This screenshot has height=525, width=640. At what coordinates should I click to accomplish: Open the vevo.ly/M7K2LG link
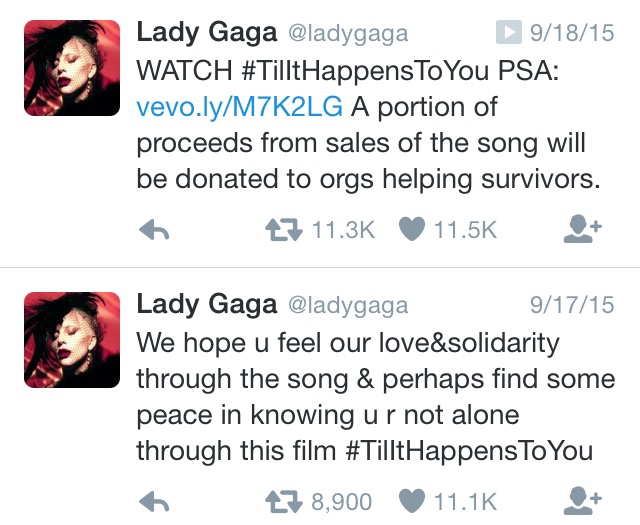(x=240, y=107)
